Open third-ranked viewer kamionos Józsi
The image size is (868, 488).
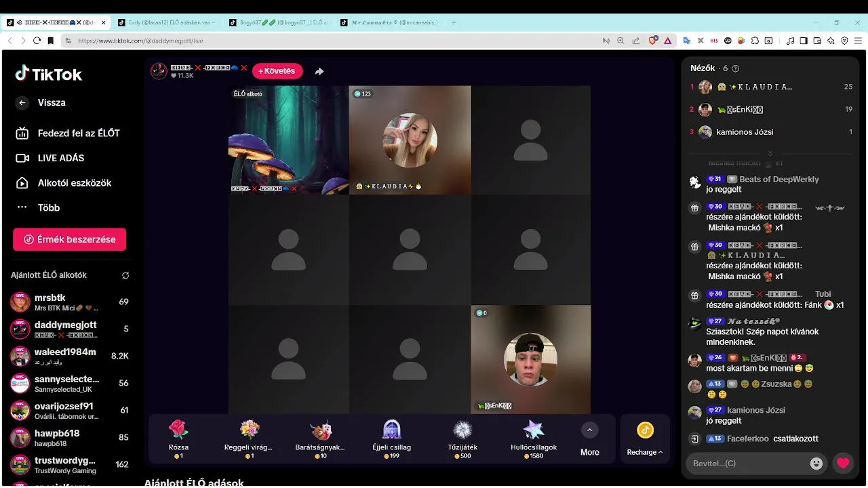[771, 132]
